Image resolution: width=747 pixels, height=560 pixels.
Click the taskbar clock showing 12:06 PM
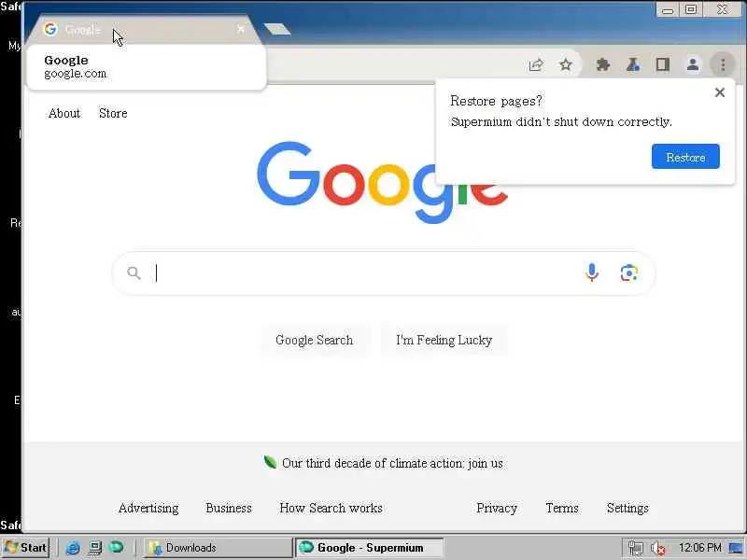coord(699,548)
